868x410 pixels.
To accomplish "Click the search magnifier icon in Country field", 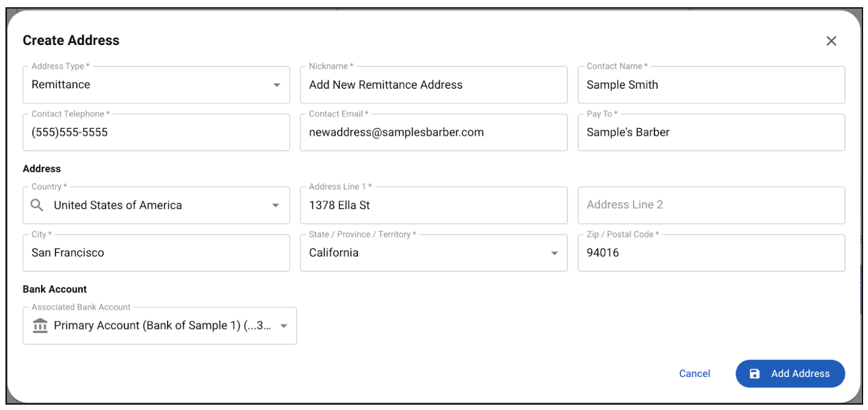I will [x=37, y=205].
